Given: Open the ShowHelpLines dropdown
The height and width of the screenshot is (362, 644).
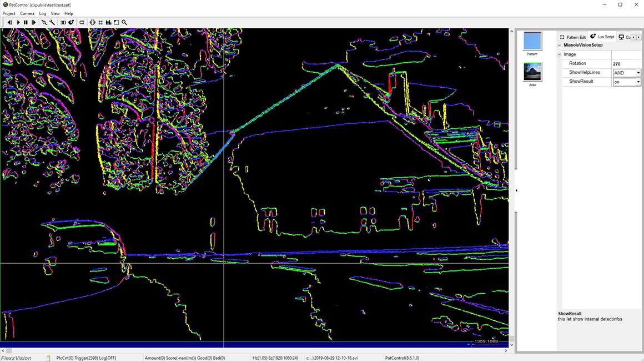Looking at the screenshot, I should point(638,73).
